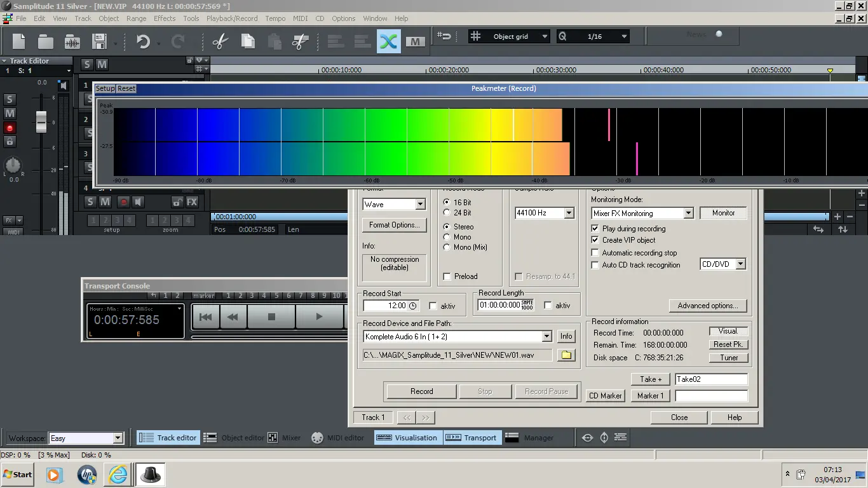Click the M mixer button in the toolbar
868x488 pixels.
click(x=415, y=42)
